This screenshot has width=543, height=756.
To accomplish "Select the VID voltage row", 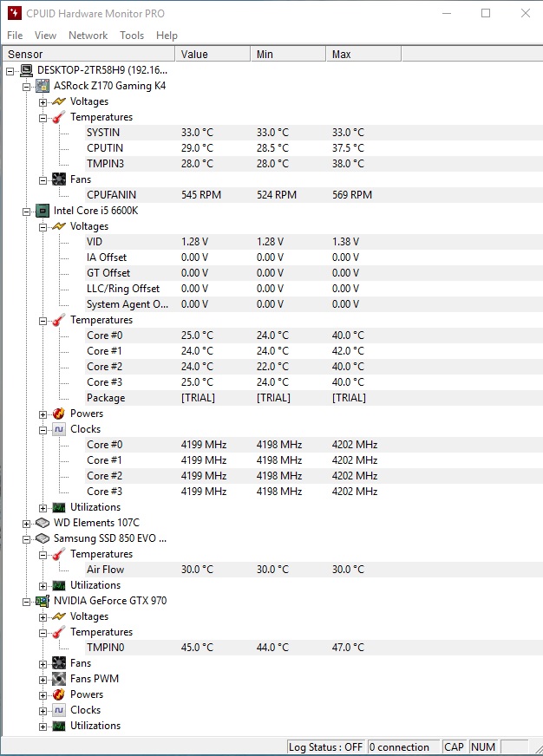I will [313, 242].
